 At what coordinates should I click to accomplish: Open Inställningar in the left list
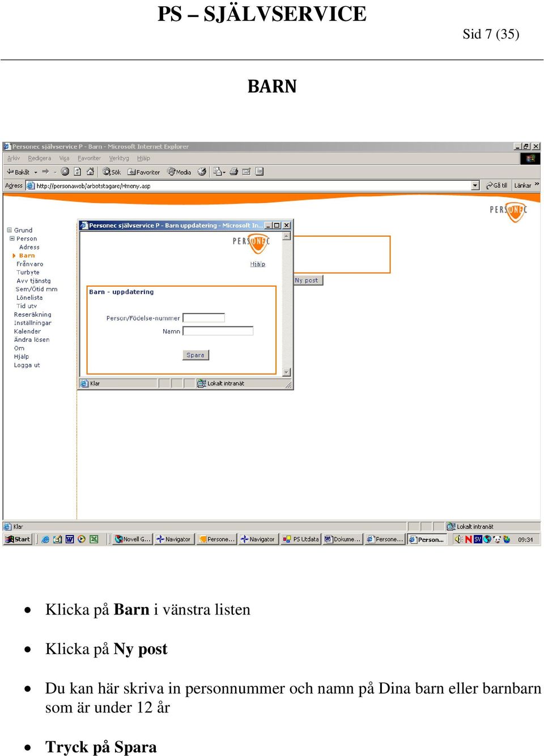pyautogui.click(x=33, y=323)
